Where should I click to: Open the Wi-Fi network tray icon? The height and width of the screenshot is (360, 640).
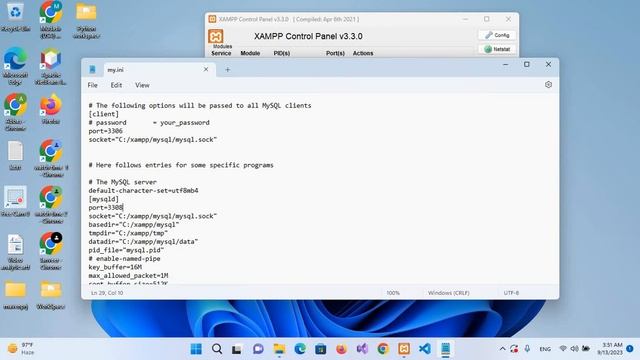(x=563, y=349)
